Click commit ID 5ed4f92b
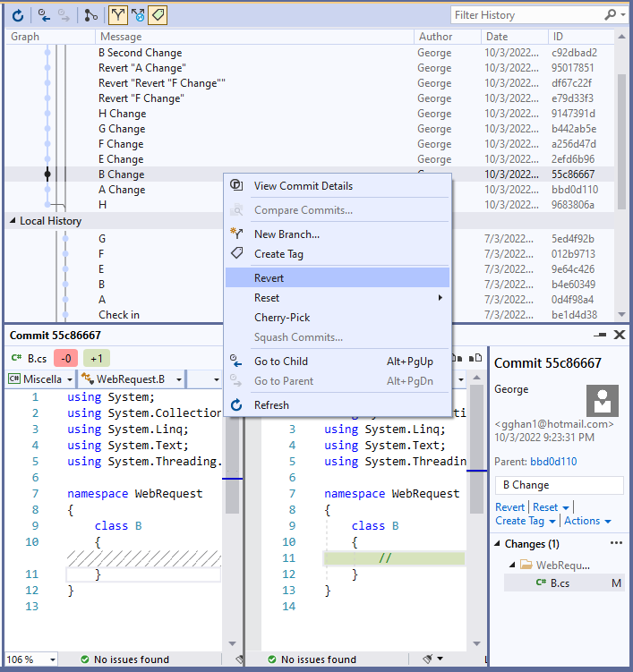The image size is (633, 672). tap(572, 239)
